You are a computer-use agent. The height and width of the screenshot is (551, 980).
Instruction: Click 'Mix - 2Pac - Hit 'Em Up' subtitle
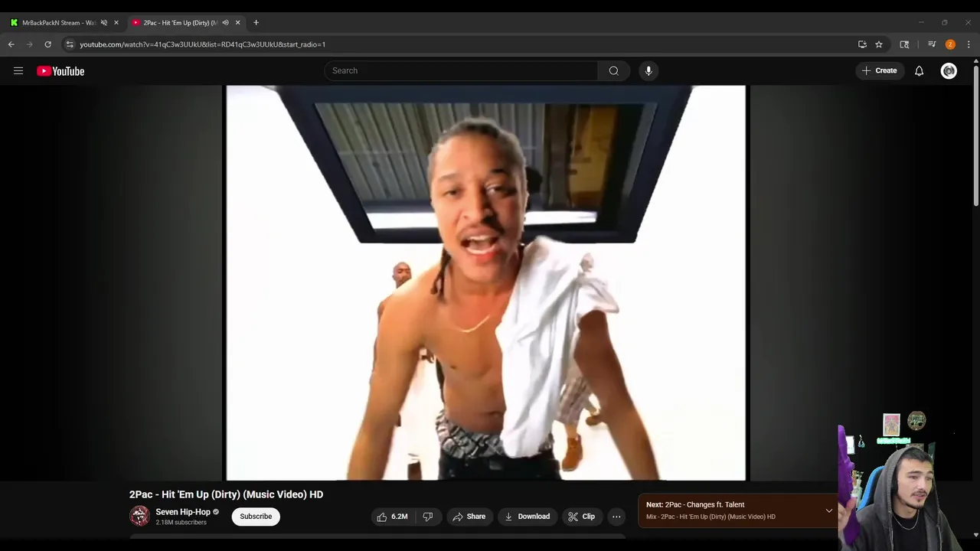[x=710, y=517]
